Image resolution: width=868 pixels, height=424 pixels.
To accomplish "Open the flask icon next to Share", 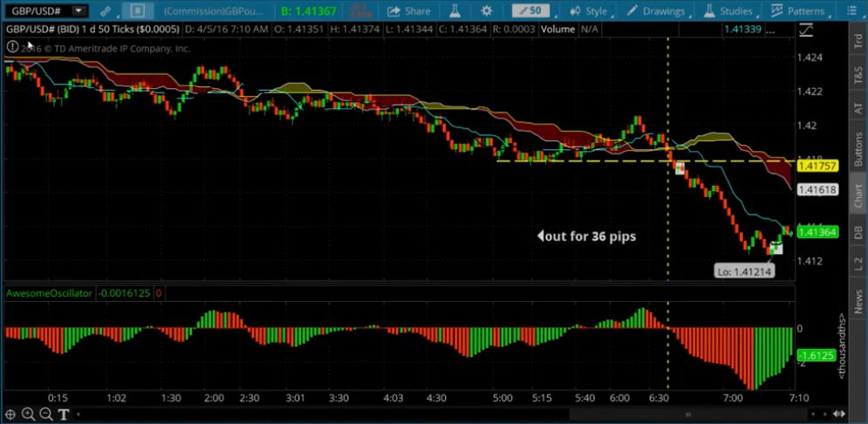I will coord(455,11).
